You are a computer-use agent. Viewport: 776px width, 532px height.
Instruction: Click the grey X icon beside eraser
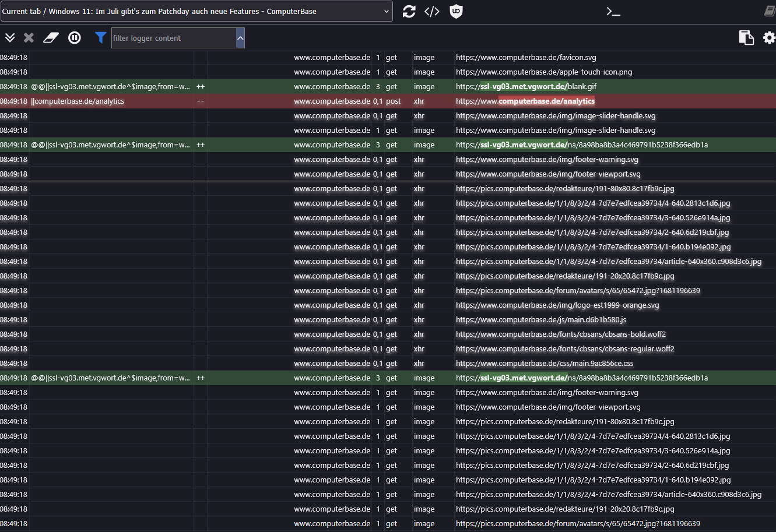click(29, 38)
